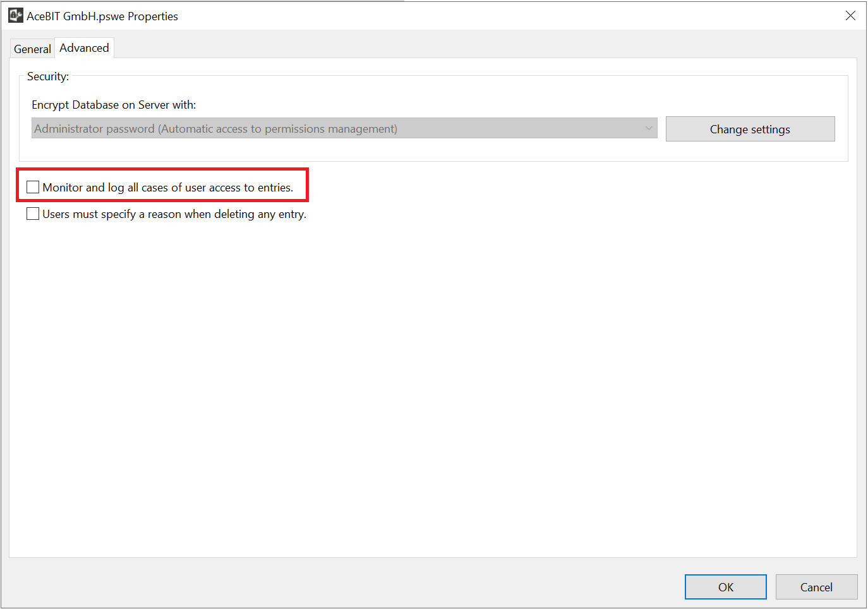Screen dimensions: 868x609
Task: Click the application icon in the title bar
Action: click(15, 15)
